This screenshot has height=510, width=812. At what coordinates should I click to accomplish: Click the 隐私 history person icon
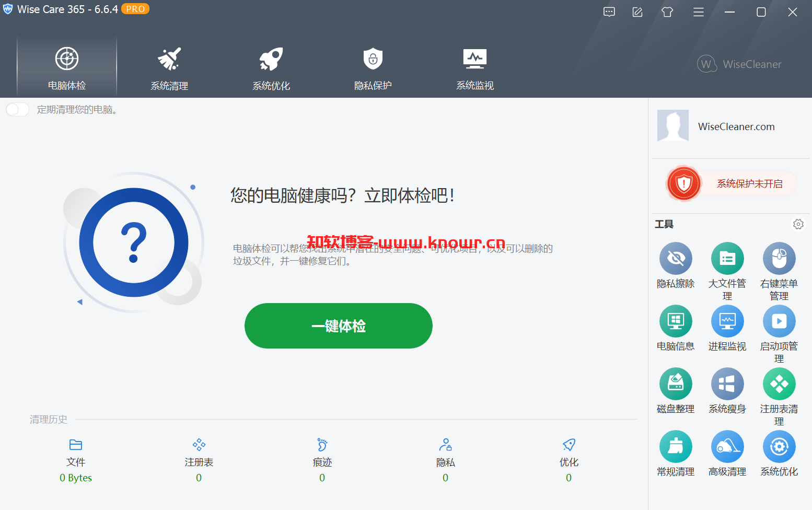446,445
